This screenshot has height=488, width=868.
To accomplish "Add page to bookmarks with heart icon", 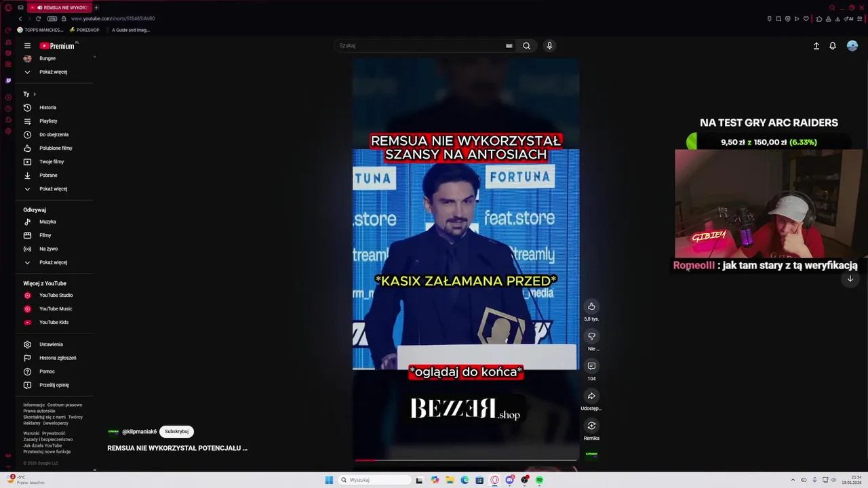I will click(x=806, y=19).
